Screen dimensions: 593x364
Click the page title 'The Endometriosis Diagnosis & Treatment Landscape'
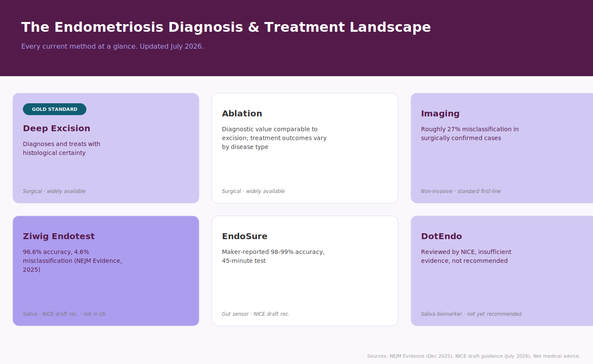[226, 27]
